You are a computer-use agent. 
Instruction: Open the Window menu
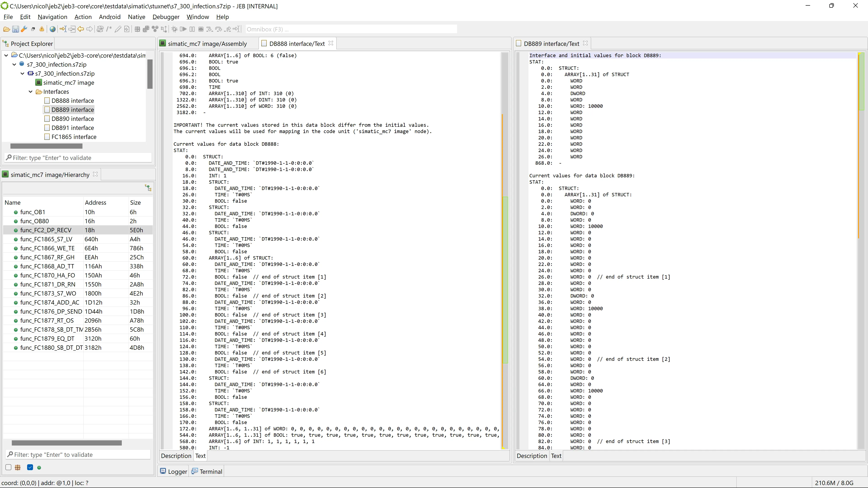pos(198,17)
